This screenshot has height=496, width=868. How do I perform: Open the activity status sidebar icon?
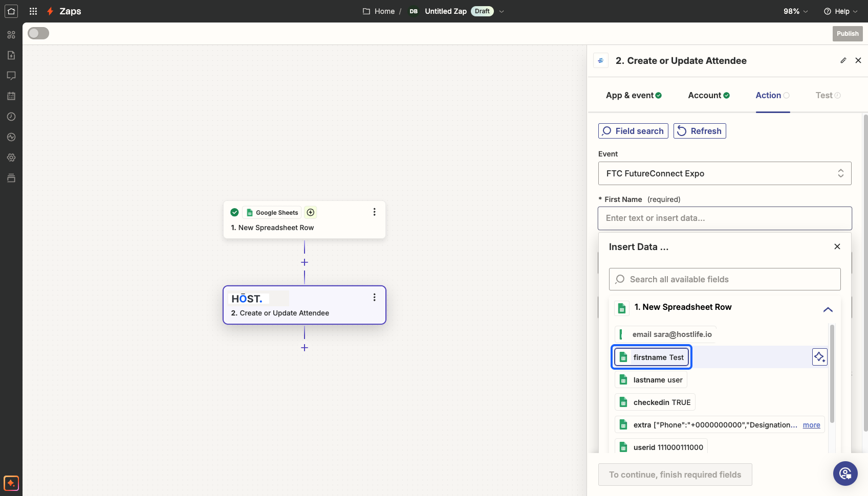pos(11,137)
